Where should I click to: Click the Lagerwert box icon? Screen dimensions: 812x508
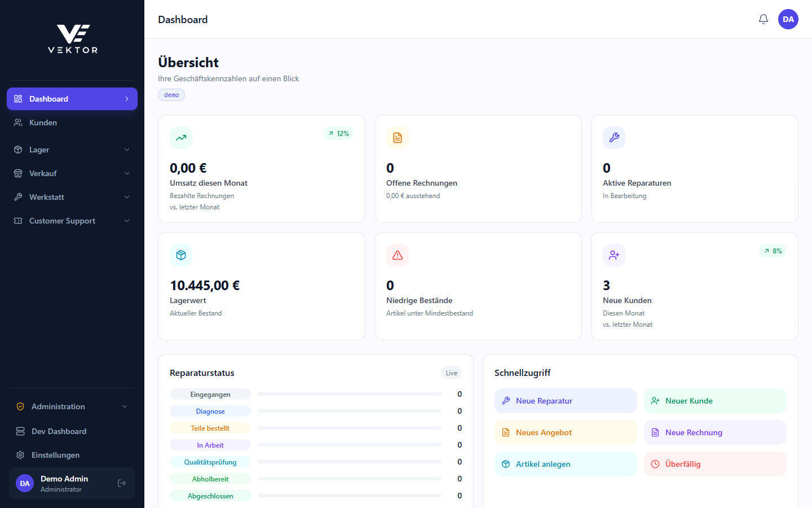tap(181, 255)
